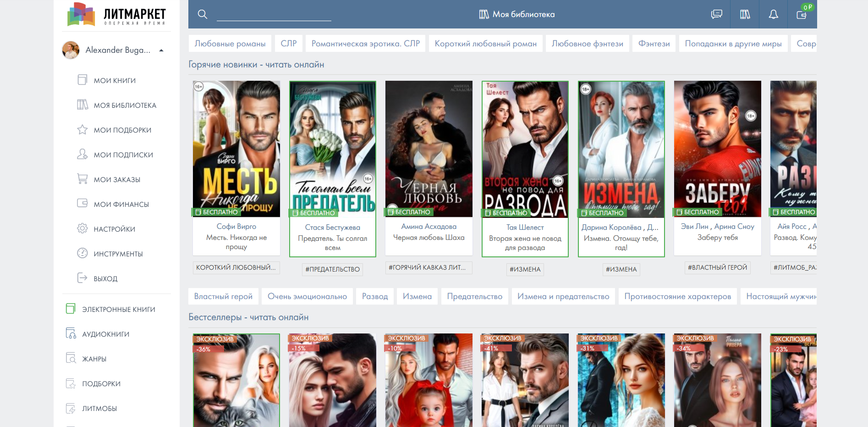Open Моя библиотека in the top bar
Screen dimensions: 868x427
coord(517,14)
